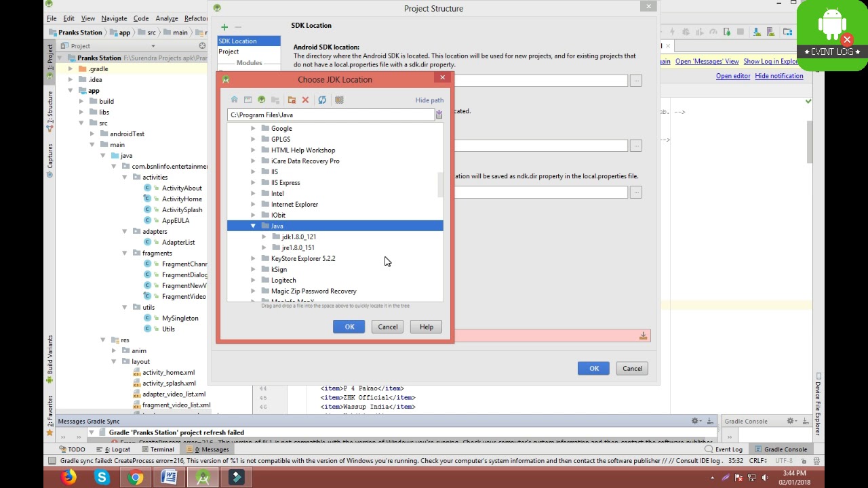Click the Hide notification link

[x=778, y=76]
